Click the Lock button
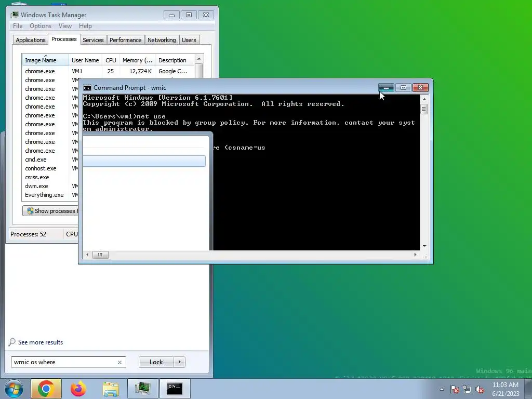This screenshot has height=399, width=532. (156, 362)
